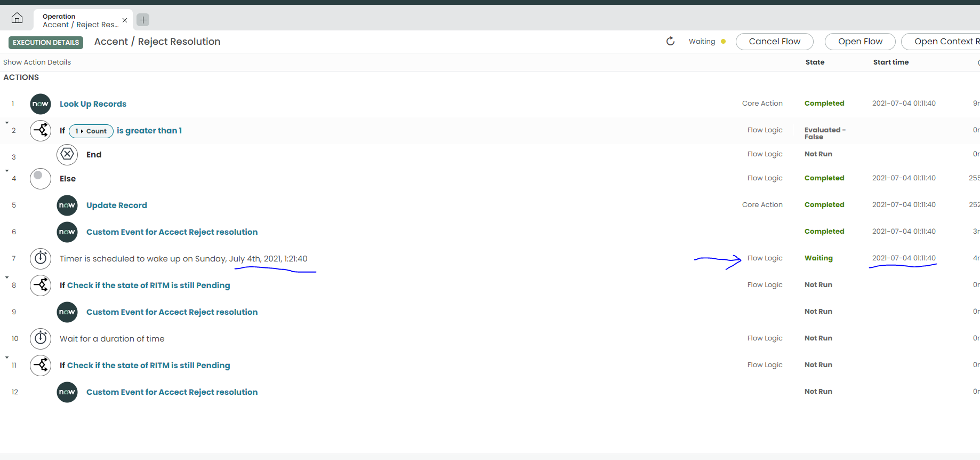Click the Else label in row 4
This screenshot has width=980, height=460.
[68, 179]
